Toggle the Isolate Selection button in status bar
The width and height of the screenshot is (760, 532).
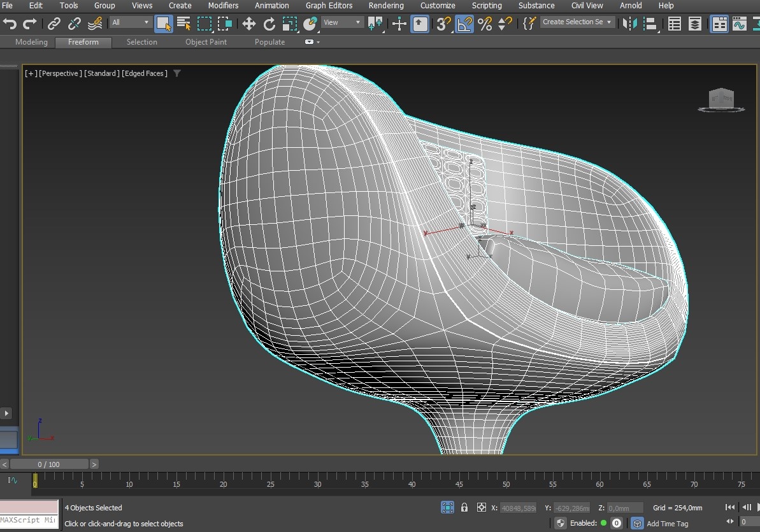pyautogui.click(x=448, y=508)
